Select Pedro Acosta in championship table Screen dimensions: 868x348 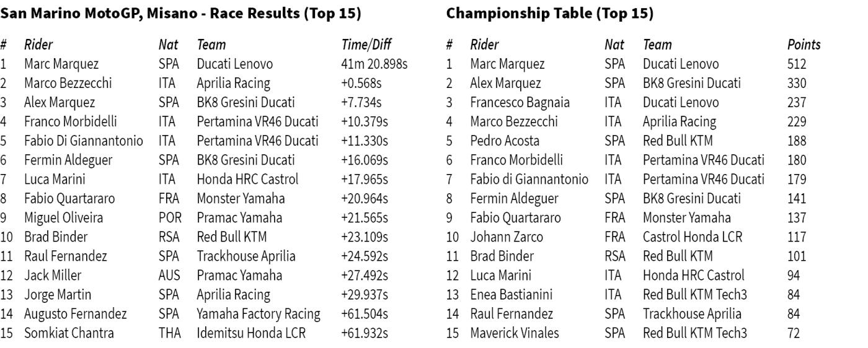coord(505,141)
